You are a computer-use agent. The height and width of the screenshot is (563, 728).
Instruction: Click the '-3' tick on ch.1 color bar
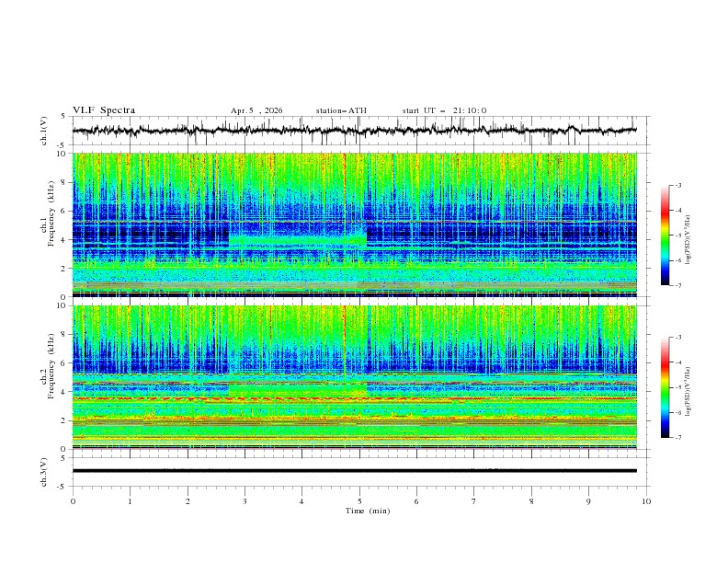678,185
